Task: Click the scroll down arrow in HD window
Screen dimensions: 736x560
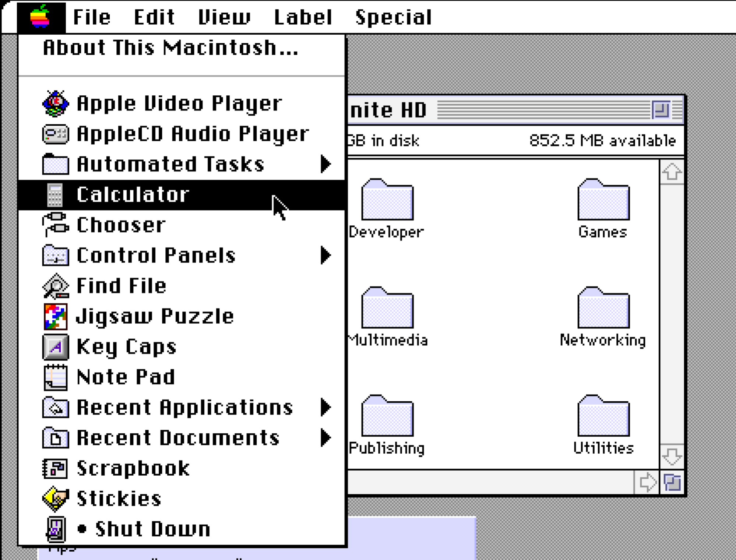Action: [x=672, y=457]
